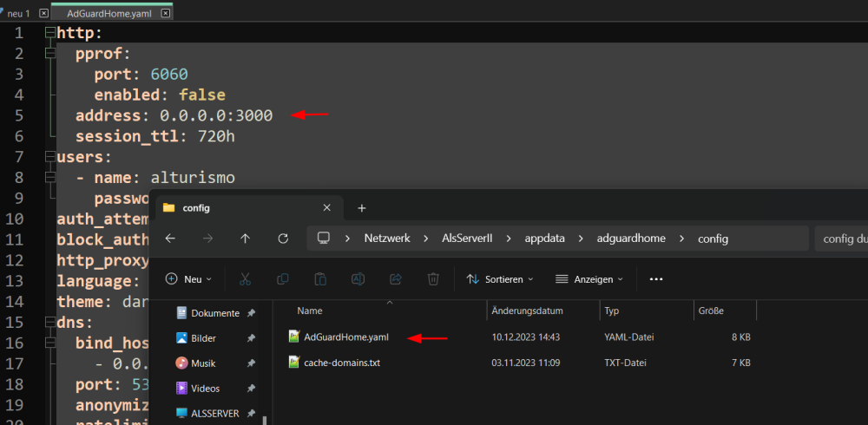Select the cache-domains.txt file
Image resolution: width=868 pixels, height=425 pixels.
(342, 363)
